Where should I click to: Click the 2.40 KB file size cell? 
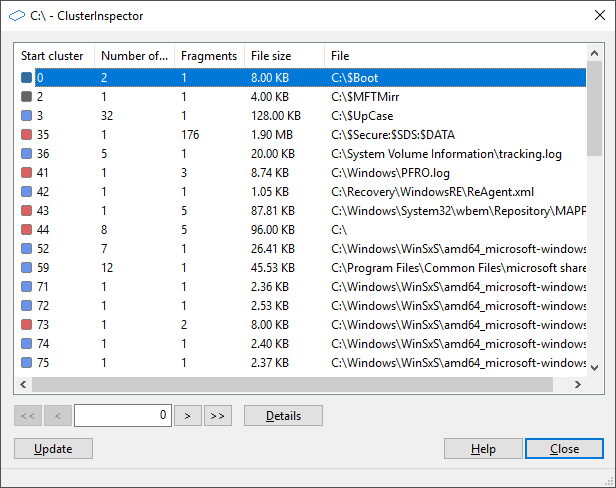270,344
